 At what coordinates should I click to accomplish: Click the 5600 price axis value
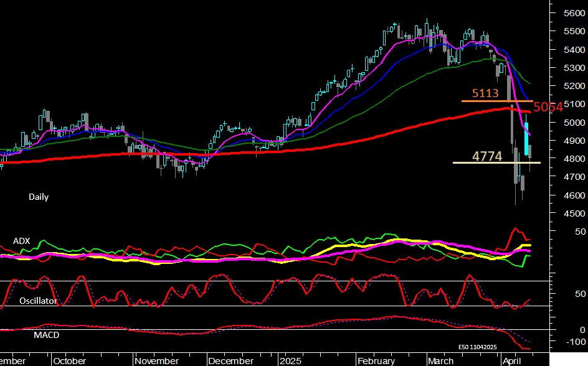pyautogui.click(x=574, y=13)
